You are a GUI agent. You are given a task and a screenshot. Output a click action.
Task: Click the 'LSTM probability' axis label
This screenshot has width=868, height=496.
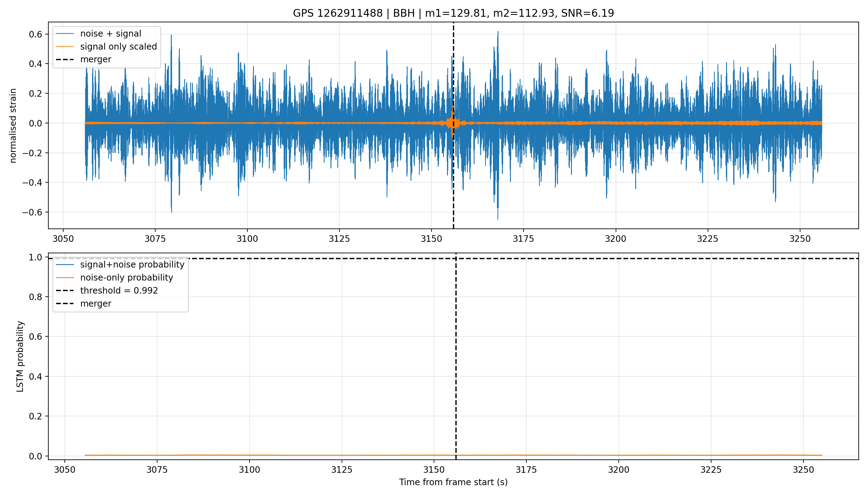pyautogui.click(x=20, y=356)
